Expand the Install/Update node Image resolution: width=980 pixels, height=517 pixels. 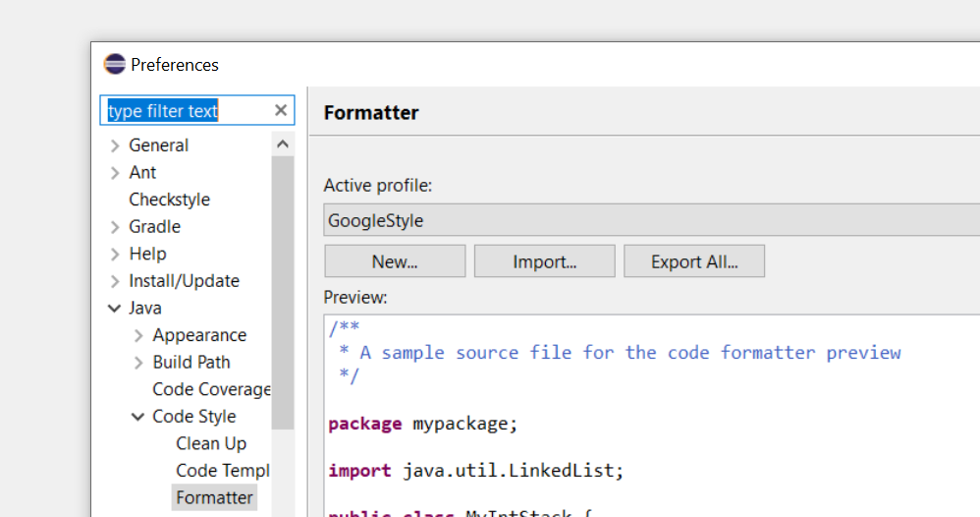coord(115,282)
